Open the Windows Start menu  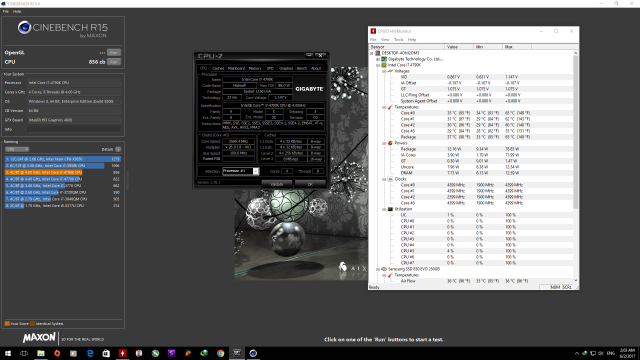pos(8,353)
